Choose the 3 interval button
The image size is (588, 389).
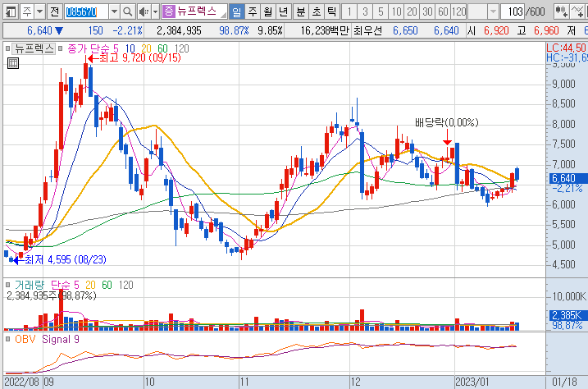pyautogui.click(x=365, y=12)
